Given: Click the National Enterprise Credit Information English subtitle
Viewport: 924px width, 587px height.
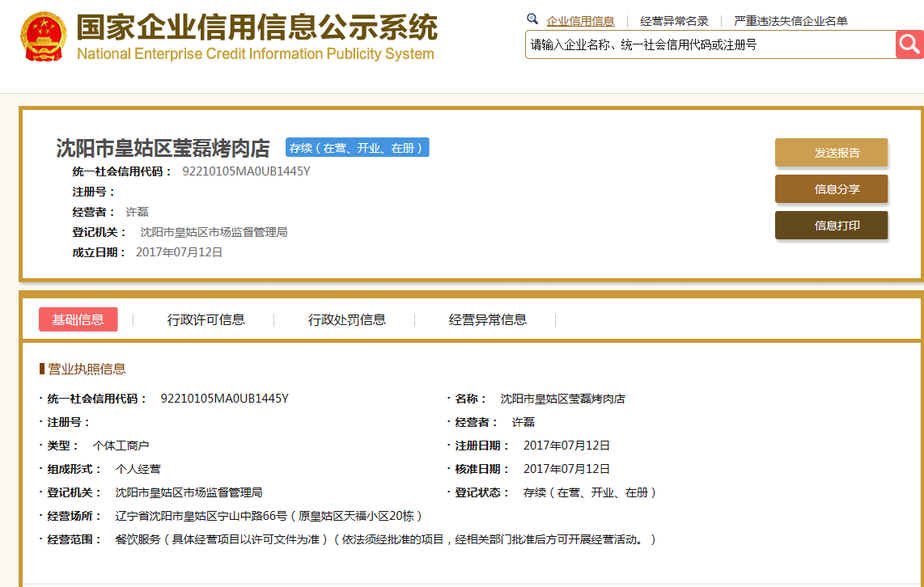Looking at the screenshot, I should pyautogui.click(x=255, y=53).
